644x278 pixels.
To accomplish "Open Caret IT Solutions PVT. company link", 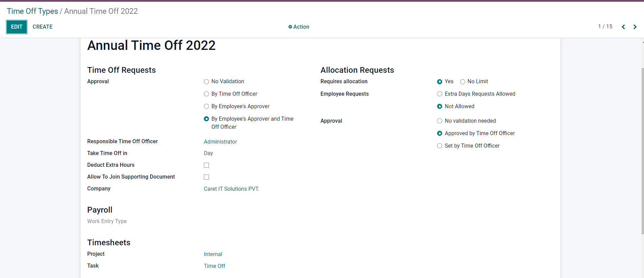I will tap(232, 189).
